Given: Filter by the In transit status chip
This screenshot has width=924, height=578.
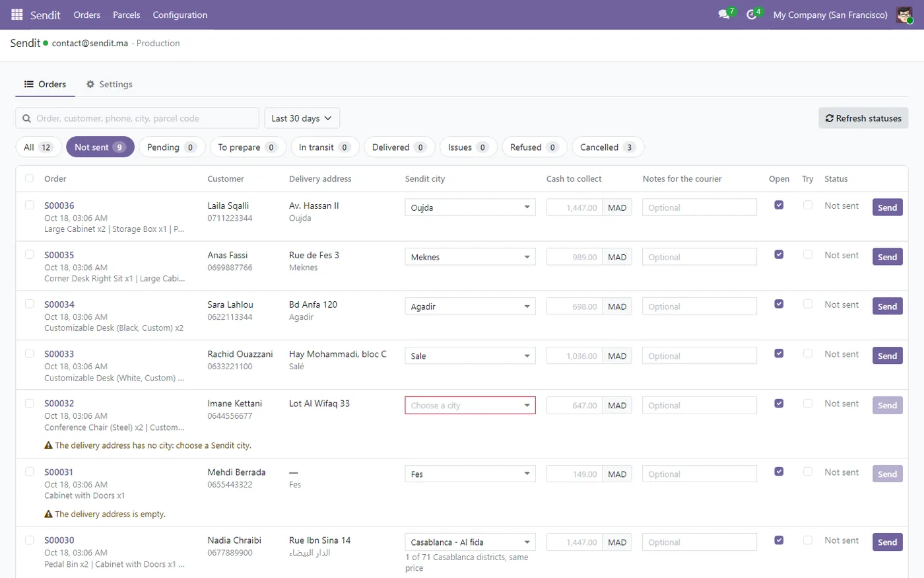Looking at the screenshot, I should 325,147.
